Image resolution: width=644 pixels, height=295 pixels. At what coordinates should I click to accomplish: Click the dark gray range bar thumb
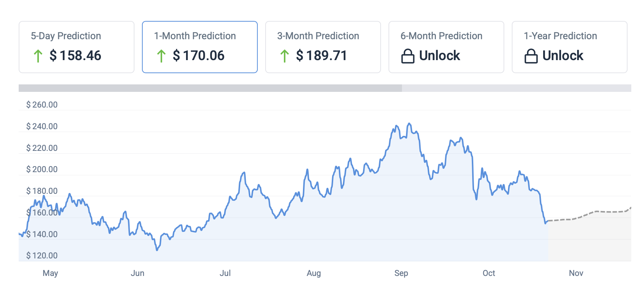click(x=210, y=88)
